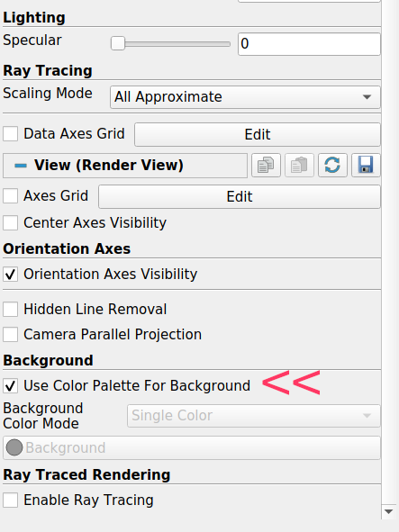399x532 pixels.
Task: Click the gray Background color circle
Action: (14, 447)
